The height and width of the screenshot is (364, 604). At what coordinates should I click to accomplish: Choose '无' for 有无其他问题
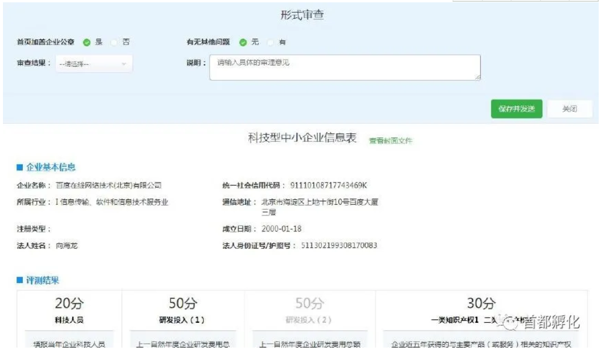coord(243,42)
